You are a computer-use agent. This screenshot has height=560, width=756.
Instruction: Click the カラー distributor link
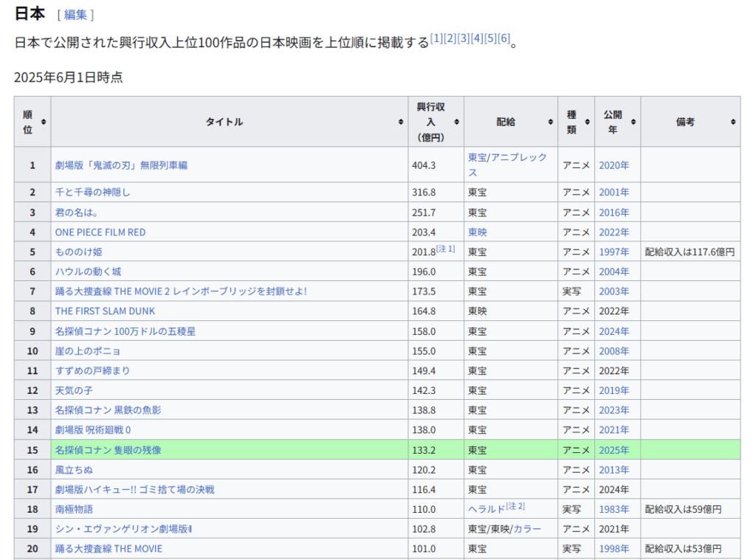point(527,529)
